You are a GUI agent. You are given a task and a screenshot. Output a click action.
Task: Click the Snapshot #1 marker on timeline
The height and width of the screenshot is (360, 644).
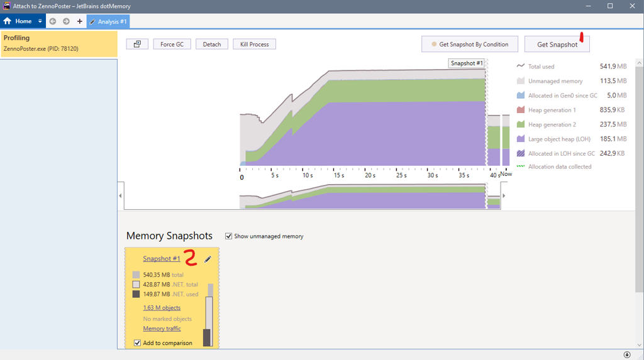coord(467,63)
